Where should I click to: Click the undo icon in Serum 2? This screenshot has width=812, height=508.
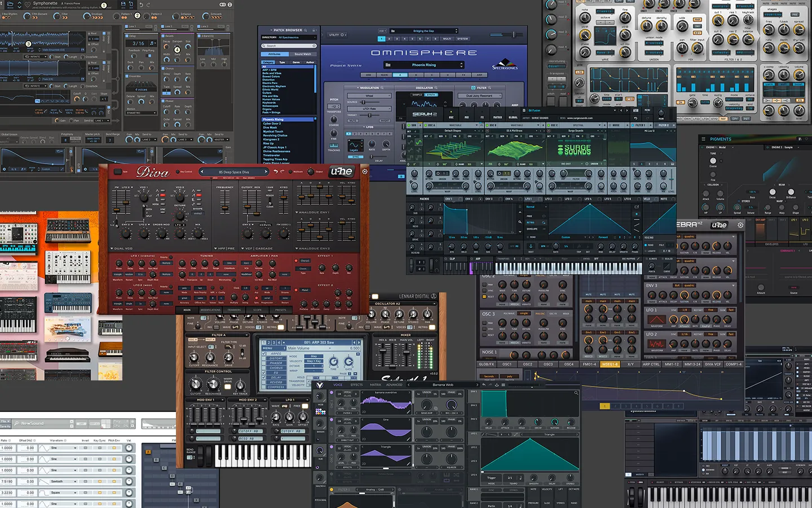pyautogui.click(x=636, y=118)
